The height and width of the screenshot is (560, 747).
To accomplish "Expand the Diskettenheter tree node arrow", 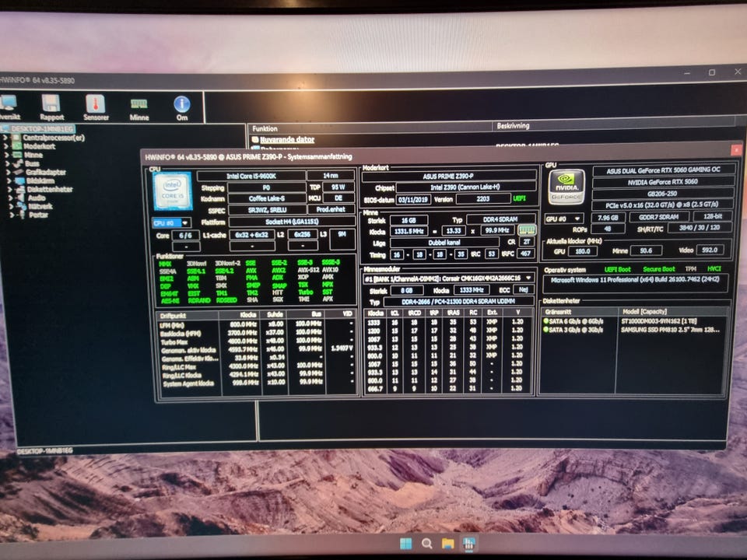I will coord(9,189).
